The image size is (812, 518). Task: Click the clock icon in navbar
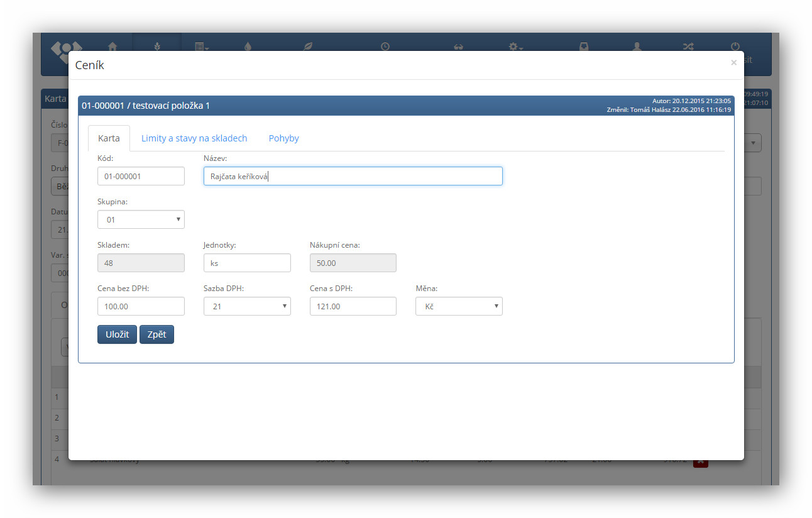pos(385,47)
